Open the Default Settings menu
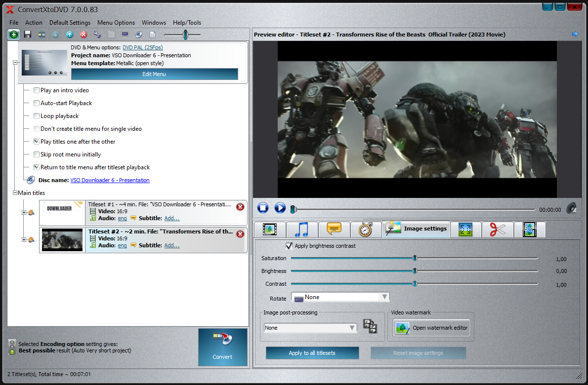 tap(70, 23)
